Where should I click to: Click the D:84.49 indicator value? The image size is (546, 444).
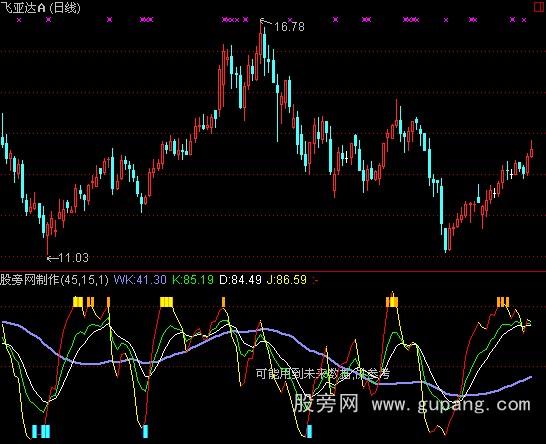(240, 280)
